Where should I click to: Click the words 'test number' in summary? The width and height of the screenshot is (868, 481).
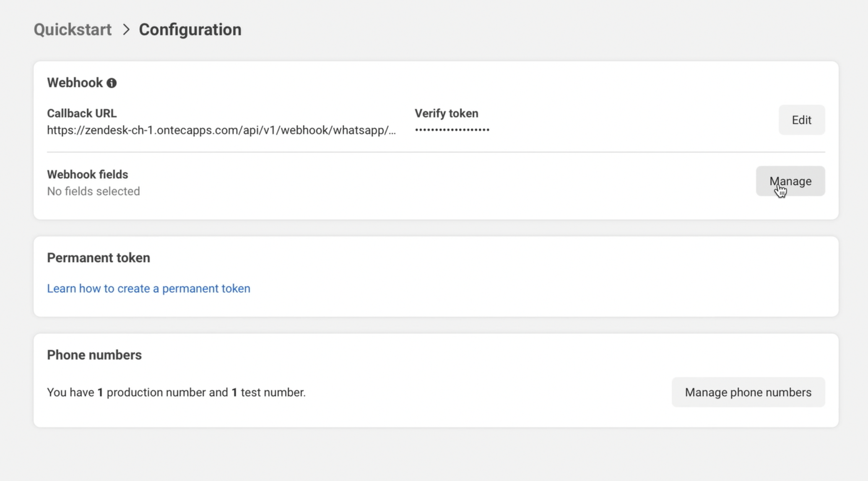click(273, 392)
